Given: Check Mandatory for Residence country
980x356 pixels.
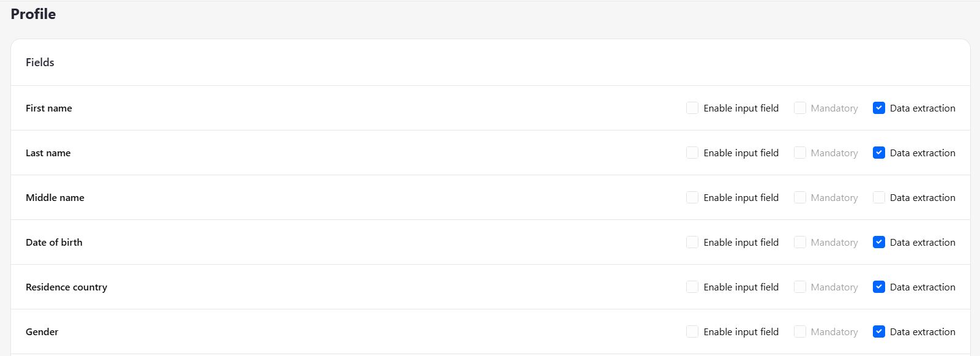Looking at the screenshot, I should tap(800, 287).
